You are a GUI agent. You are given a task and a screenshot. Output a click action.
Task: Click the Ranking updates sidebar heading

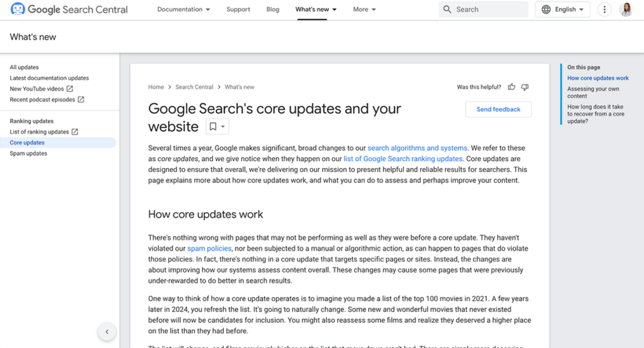tap(31, 121)
